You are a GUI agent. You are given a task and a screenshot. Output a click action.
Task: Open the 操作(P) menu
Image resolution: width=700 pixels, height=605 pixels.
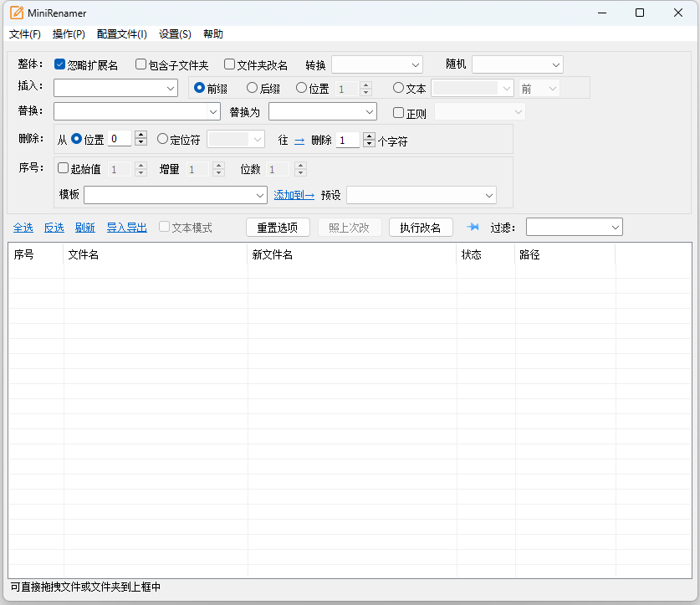click(69, 34)
